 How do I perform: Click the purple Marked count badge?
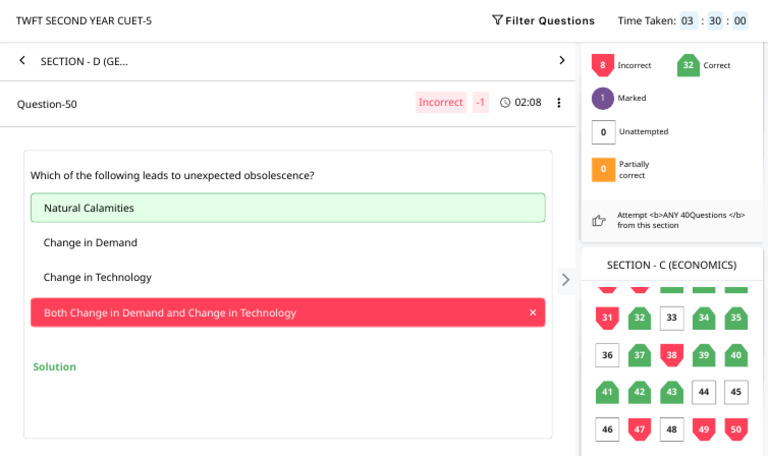pos(602,98)
